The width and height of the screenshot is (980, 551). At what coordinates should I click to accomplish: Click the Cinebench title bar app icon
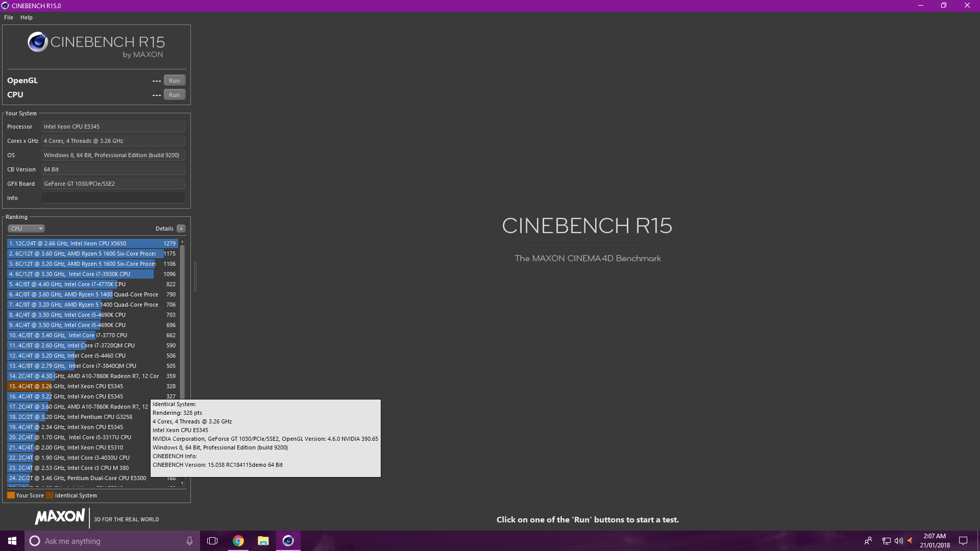[x=6, y=6]
